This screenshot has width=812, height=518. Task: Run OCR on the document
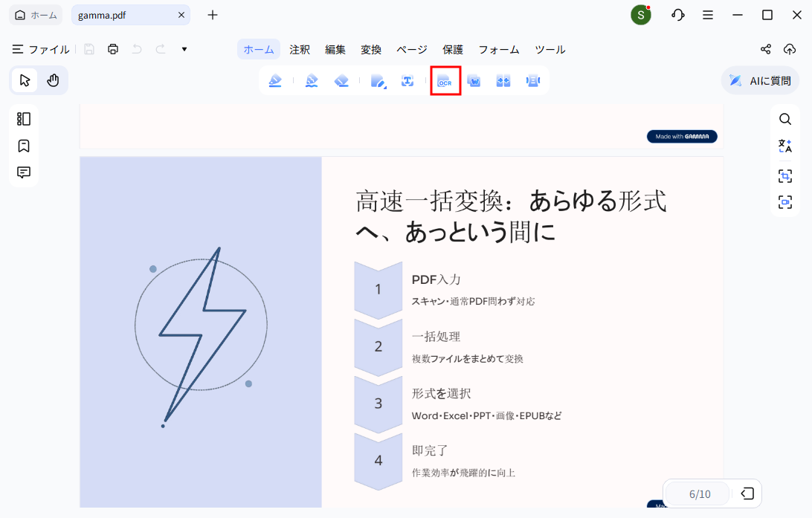click(x=445, y=80)
